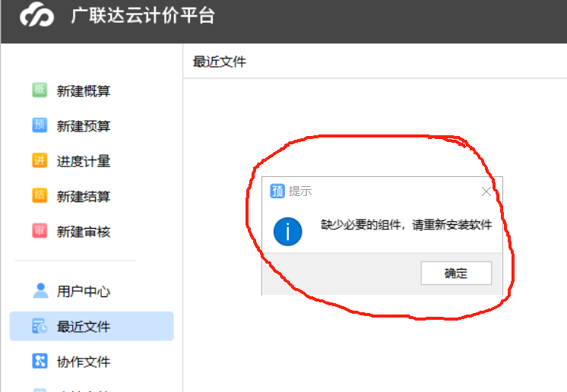Click the Glodon cloud logo icon
The width and height of the screenshot is (567, 392).
pos(37,14)
